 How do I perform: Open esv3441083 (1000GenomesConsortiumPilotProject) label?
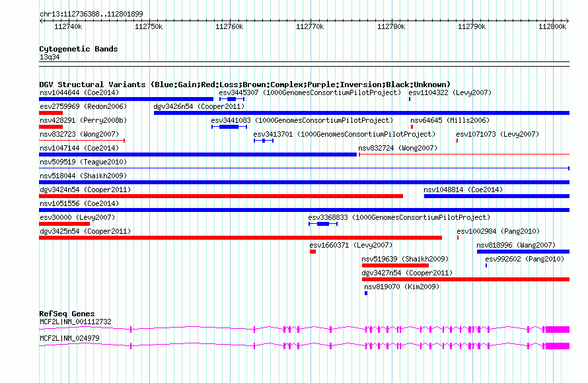click(302, 120)
